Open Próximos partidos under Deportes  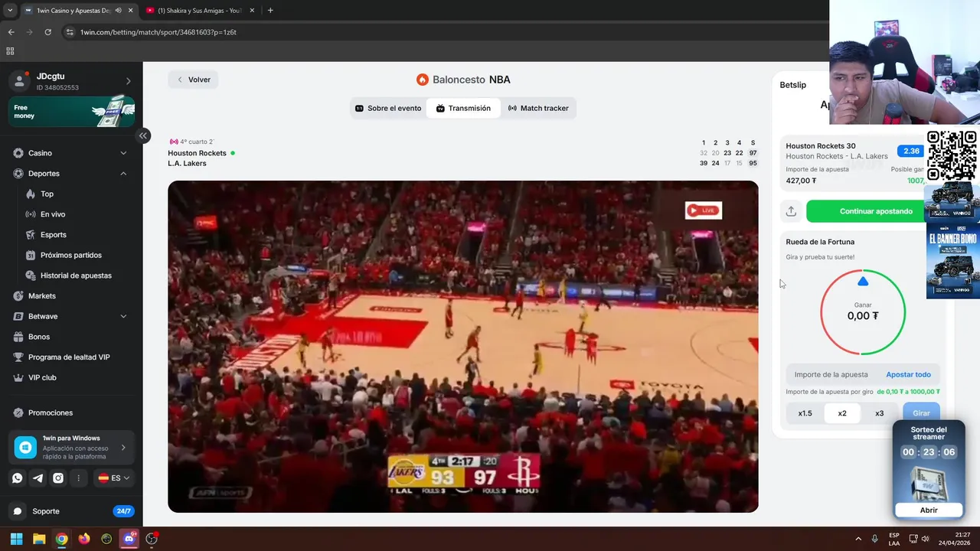click(71, 255)
